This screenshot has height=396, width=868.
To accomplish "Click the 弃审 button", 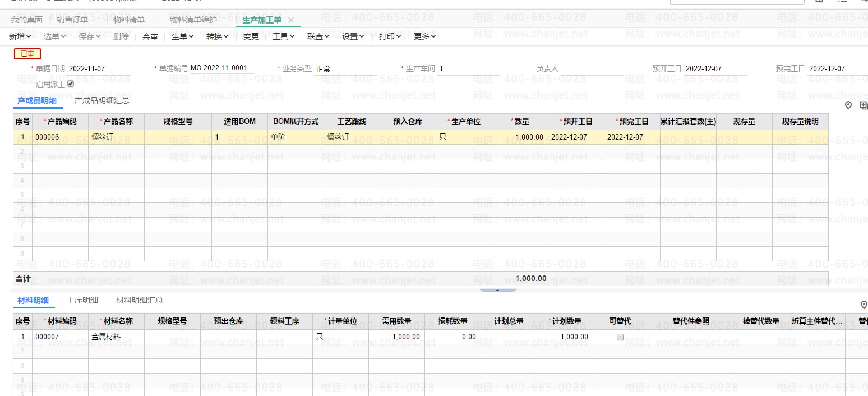I will coord(150,36).
